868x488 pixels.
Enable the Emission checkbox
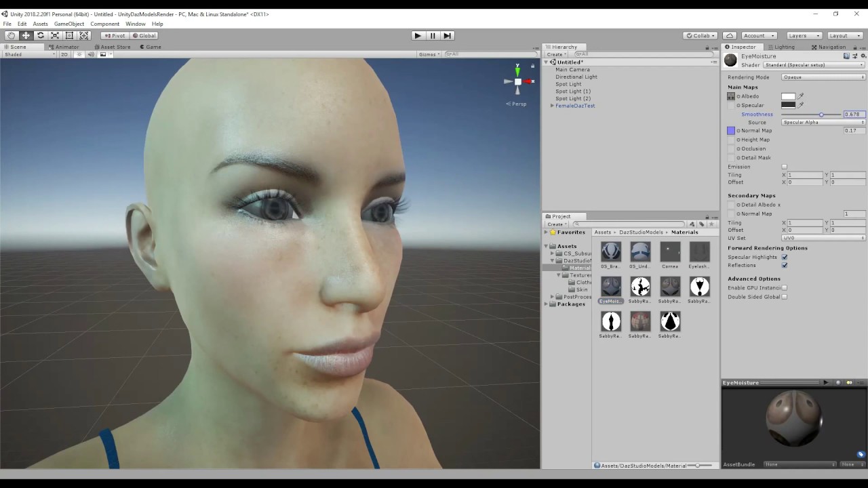[x=785, y=167]
